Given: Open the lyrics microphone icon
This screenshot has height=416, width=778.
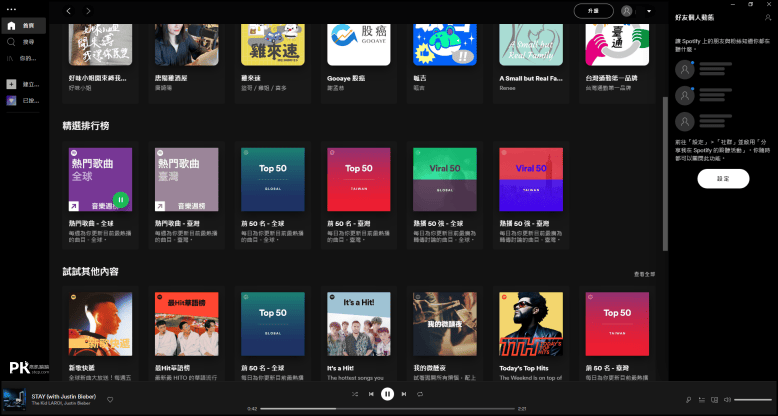Looking at the screenshot, I should point(689,400).
